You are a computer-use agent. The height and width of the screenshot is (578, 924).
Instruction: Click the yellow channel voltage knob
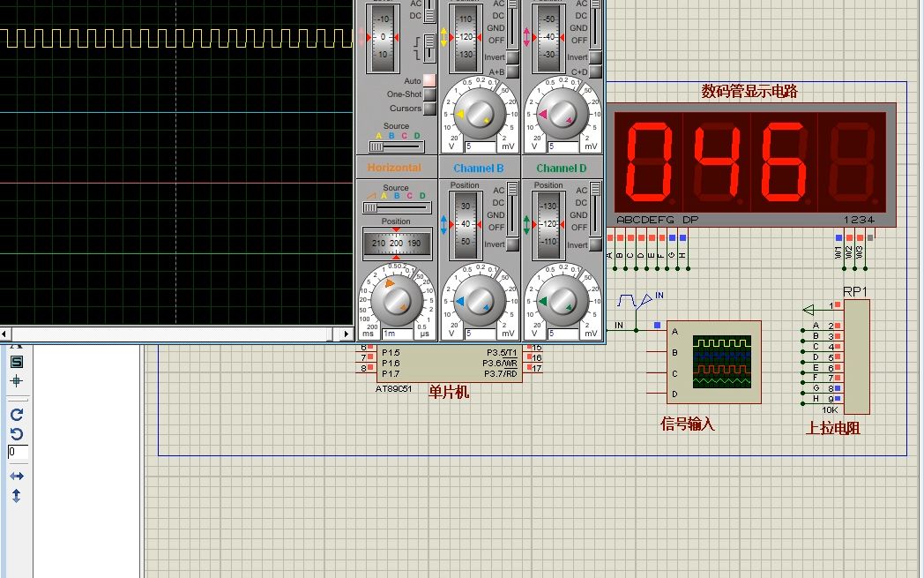tap(480, 114)
